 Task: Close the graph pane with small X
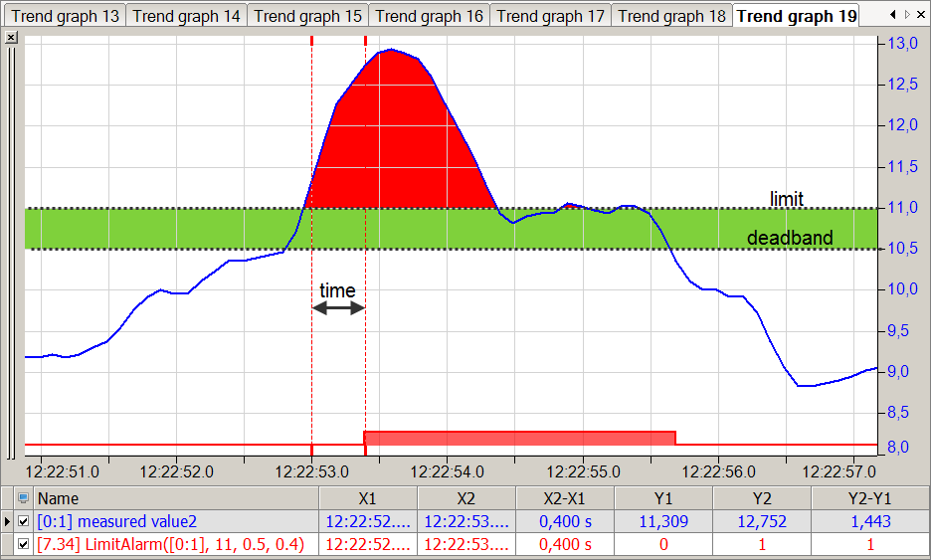tap(11, 38)
